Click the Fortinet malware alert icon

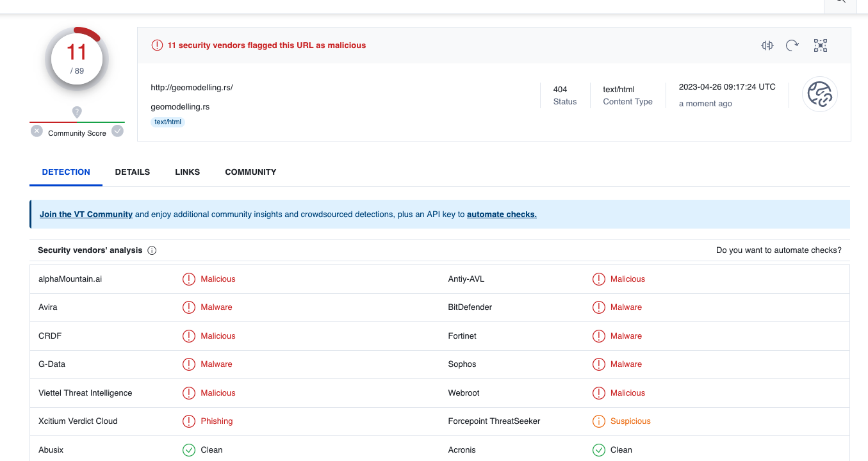599,336
